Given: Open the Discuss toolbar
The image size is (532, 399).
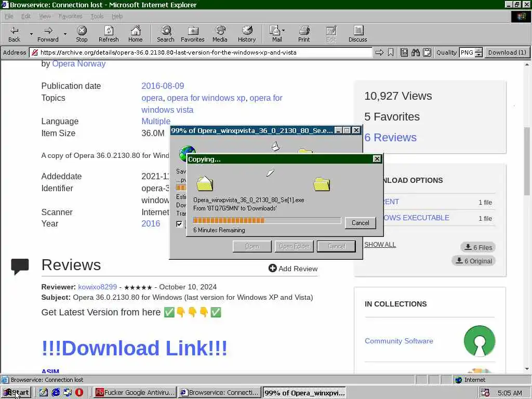Looking at the screenshot, I should pyautogui.click(x=358, y=34).
